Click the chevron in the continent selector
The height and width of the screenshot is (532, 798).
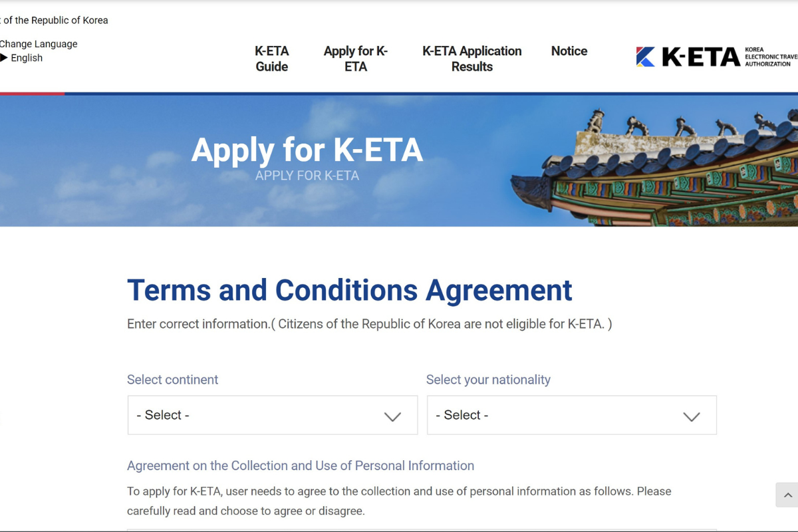click(x=392, y=416)
